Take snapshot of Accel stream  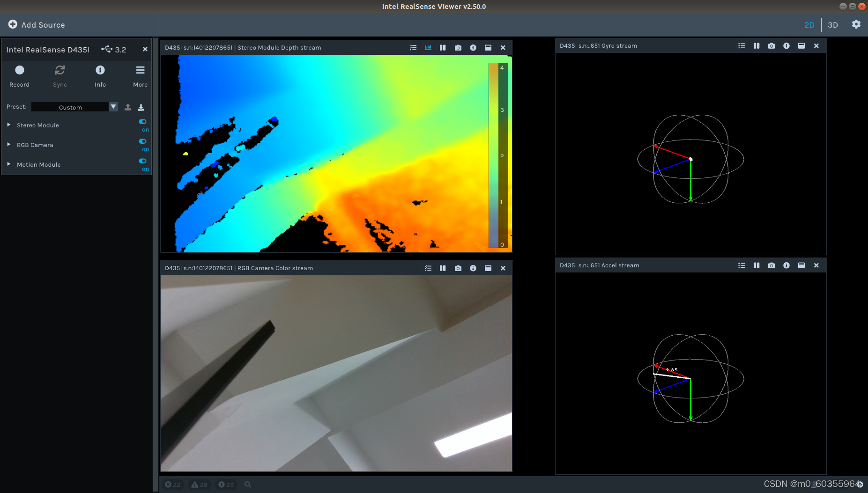tap(772, 265)
